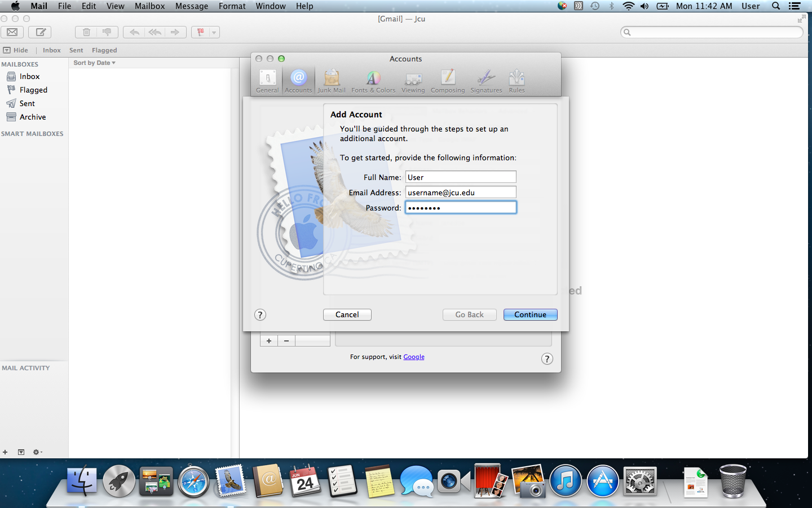
Task: Open Signatures preferences pane
Action: pyautogui.click(x=486, y=81)
